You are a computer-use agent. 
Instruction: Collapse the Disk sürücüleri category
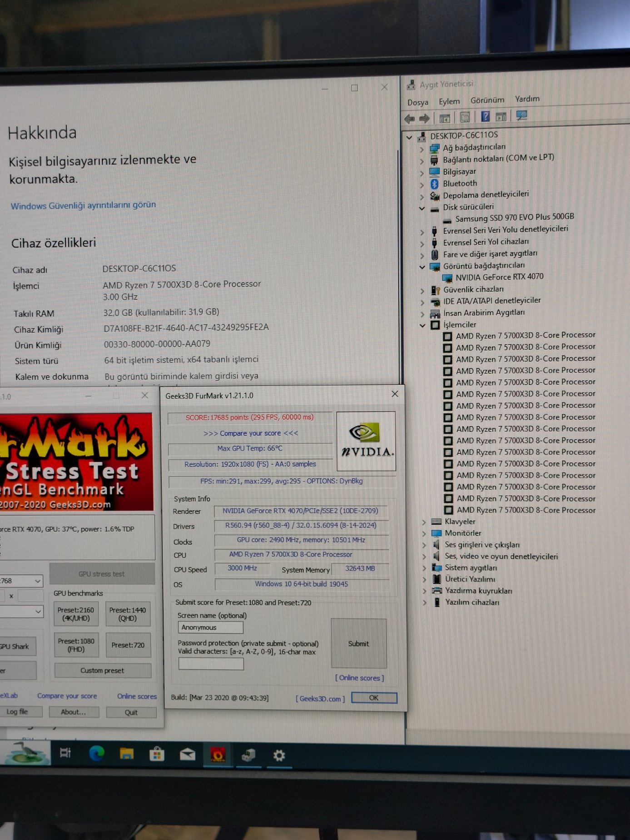422,209
